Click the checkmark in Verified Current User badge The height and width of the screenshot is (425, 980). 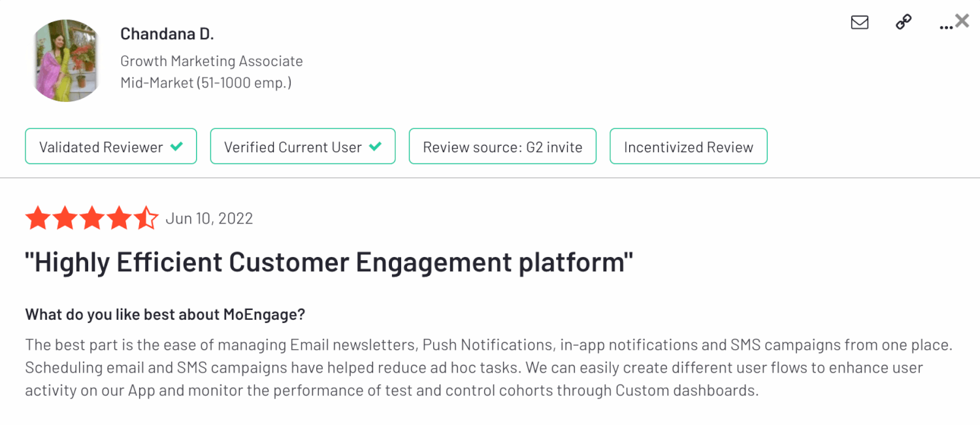[375, 146]
